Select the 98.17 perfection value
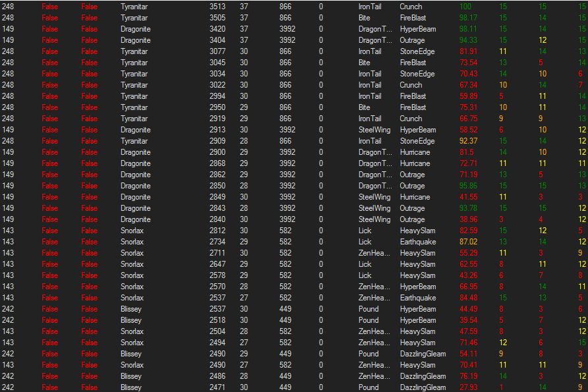 pyautogui.click(x=469, y=18)
